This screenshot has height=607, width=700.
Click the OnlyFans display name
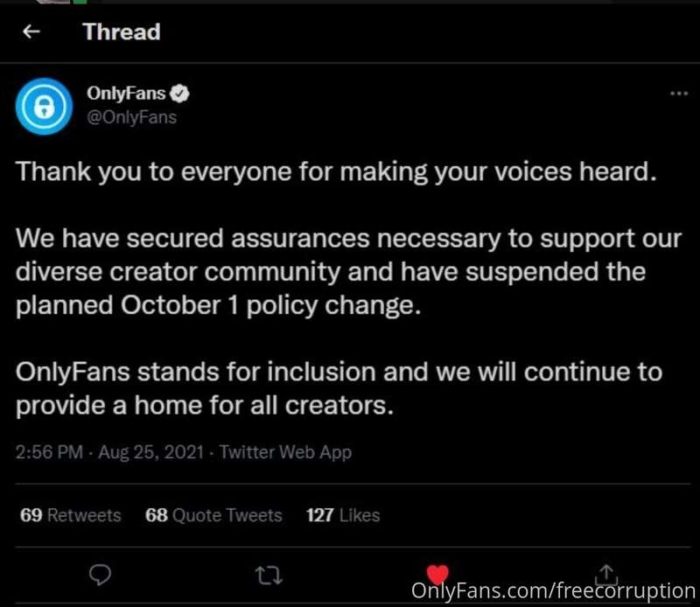[x=126, y=94]
